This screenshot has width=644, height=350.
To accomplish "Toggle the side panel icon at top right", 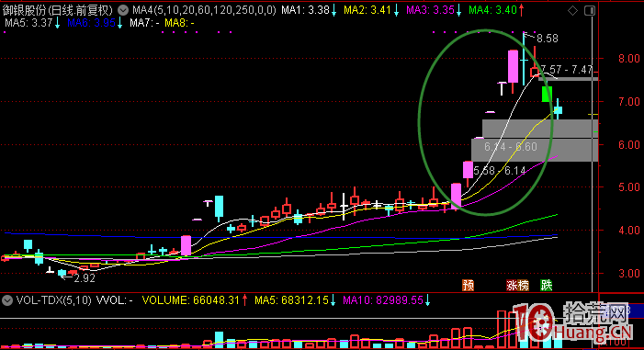I will point(590,11).
